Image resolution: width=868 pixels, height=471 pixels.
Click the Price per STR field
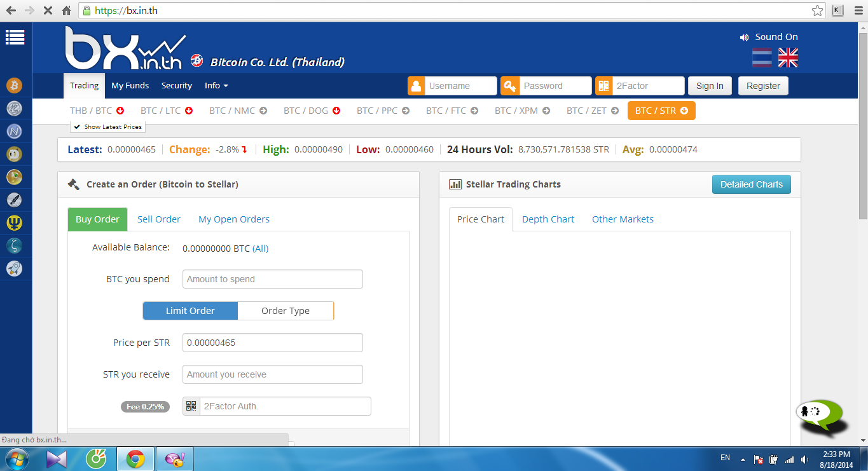(x=273, y=343)
